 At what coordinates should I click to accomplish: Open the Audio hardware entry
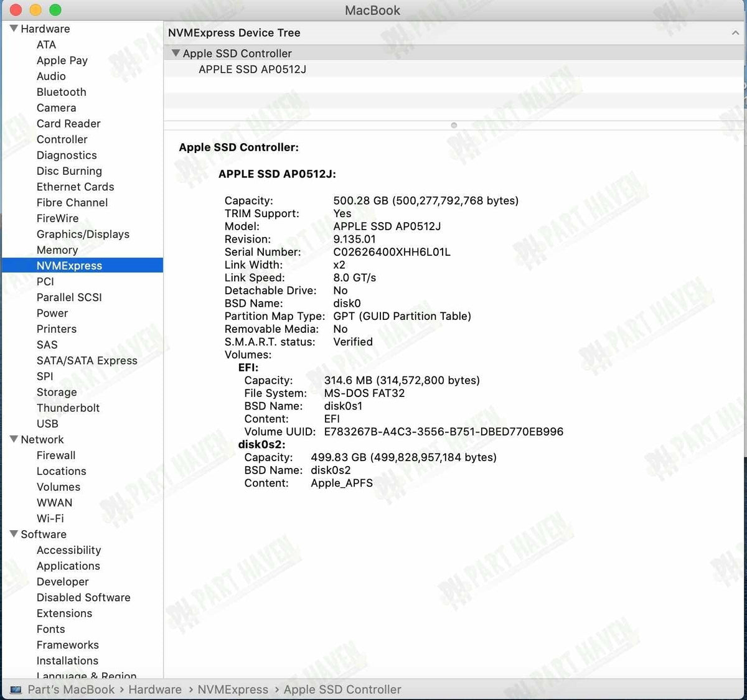click(x=51, y=76)
